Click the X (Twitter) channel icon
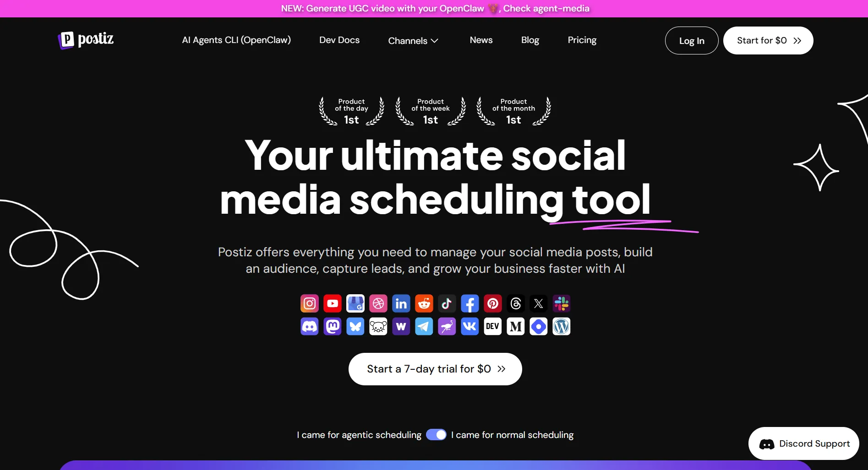 tap(539, 303)
